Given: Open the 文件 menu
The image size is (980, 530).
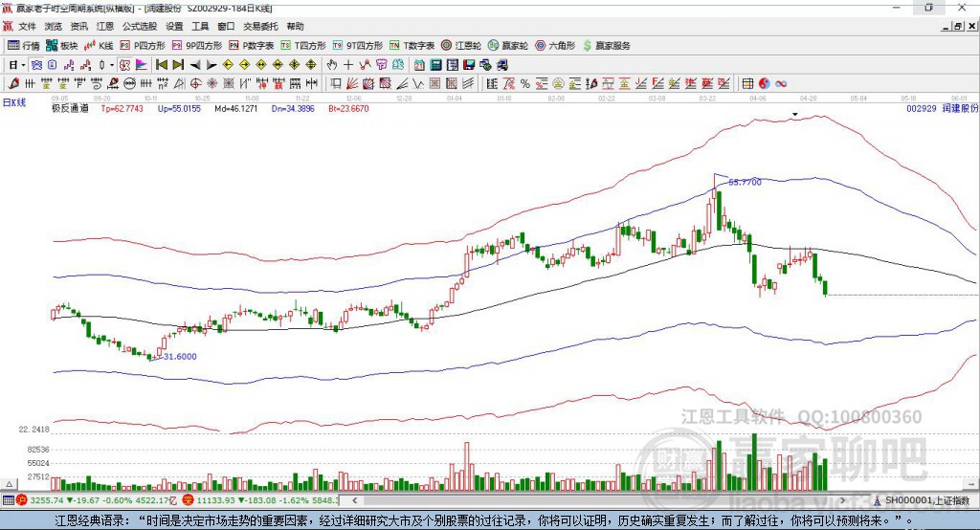Looking at the screenshot, I should pos(27,26).
